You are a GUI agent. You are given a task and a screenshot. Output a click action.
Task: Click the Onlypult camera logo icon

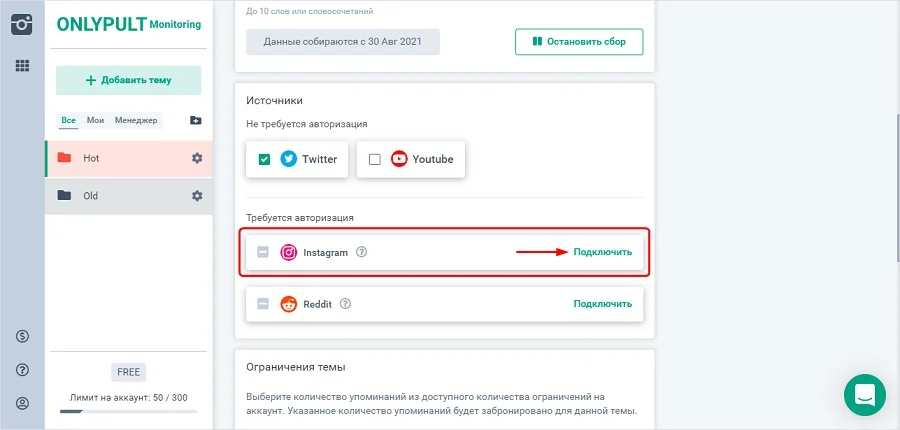[x=22, y=24]
